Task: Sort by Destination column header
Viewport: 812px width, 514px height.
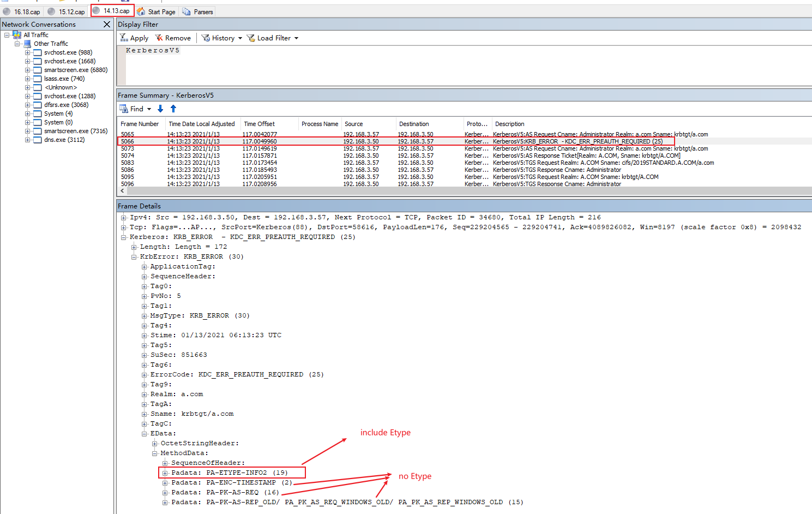Action: click(x=429, y=124)
